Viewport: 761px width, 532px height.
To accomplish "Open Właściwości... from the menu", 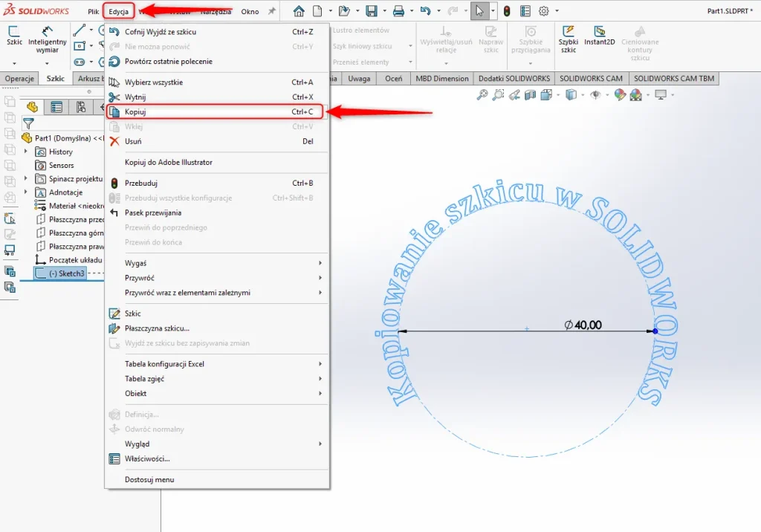I will tap(217, 458).
